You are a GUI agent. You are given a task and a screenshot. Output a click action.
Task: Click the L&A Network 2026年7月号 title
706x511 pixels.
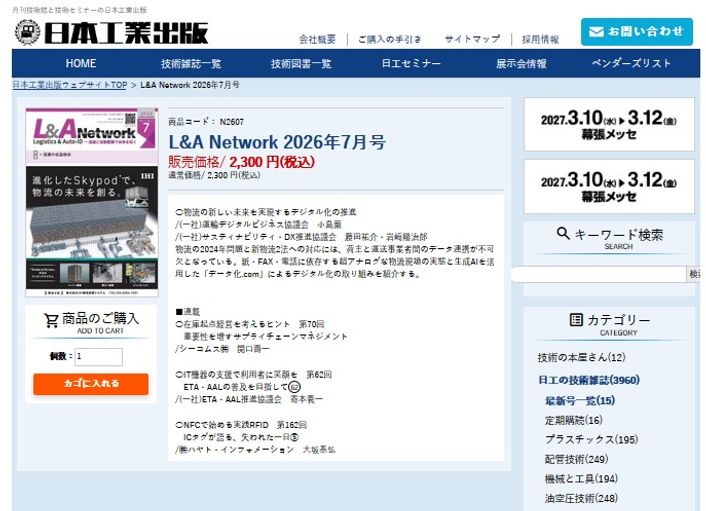tap(277, 142)
